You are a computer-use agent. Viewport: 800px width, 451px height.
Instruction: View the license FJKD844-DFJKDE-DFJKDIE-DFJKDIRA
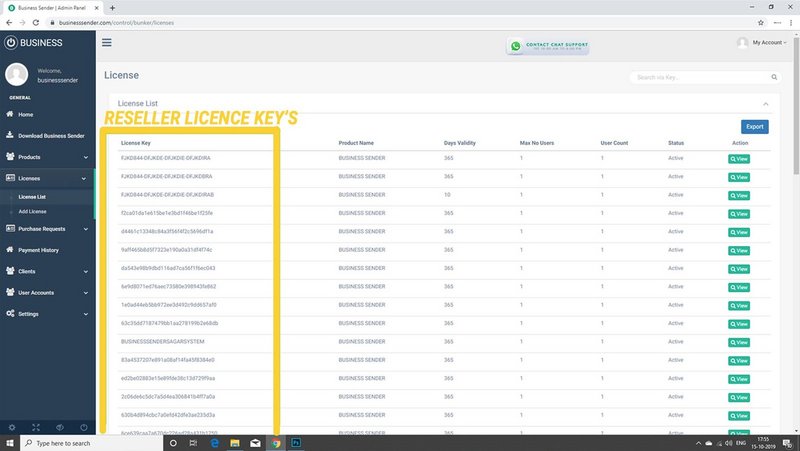(739, 159)
